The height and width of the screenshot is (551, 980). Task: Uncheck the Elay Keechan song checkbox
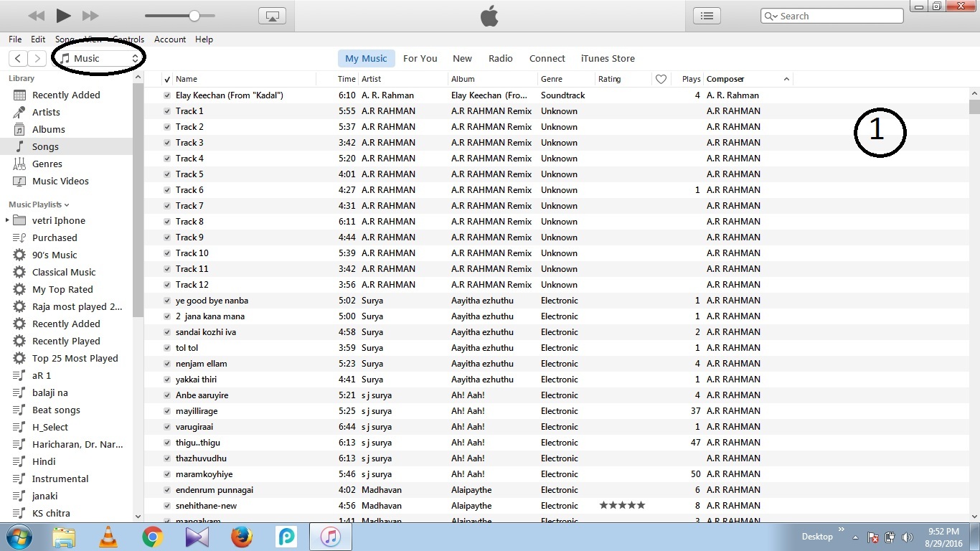[x=167, y=95]
